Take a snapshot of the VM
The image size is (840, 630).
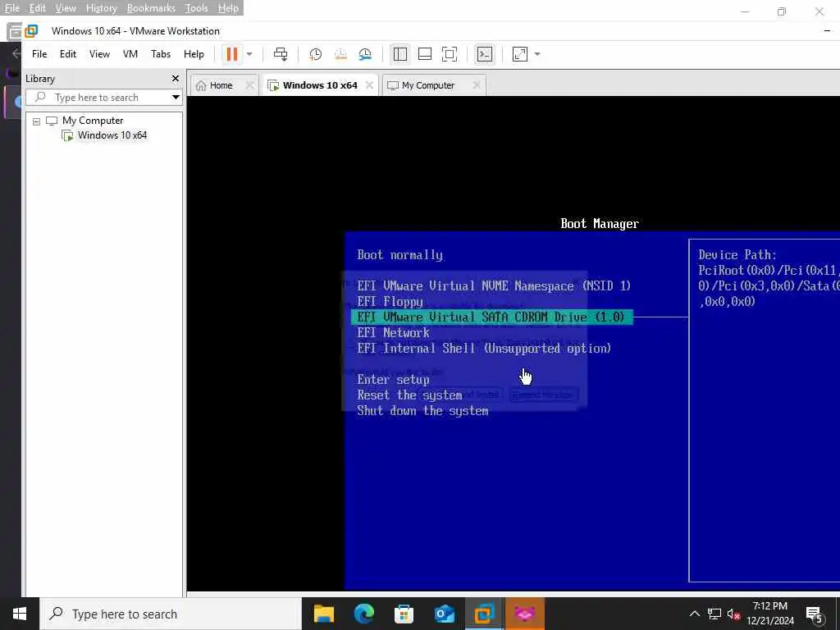pos(316,54)
